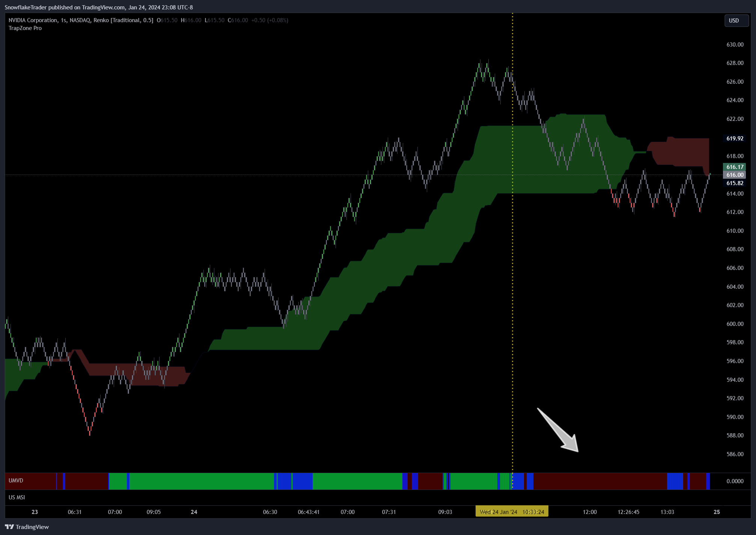Image resolution: width=756 pixels, height=535 pixels.
Task: Click the 600.00 price axis value
Action: (735, 324)
